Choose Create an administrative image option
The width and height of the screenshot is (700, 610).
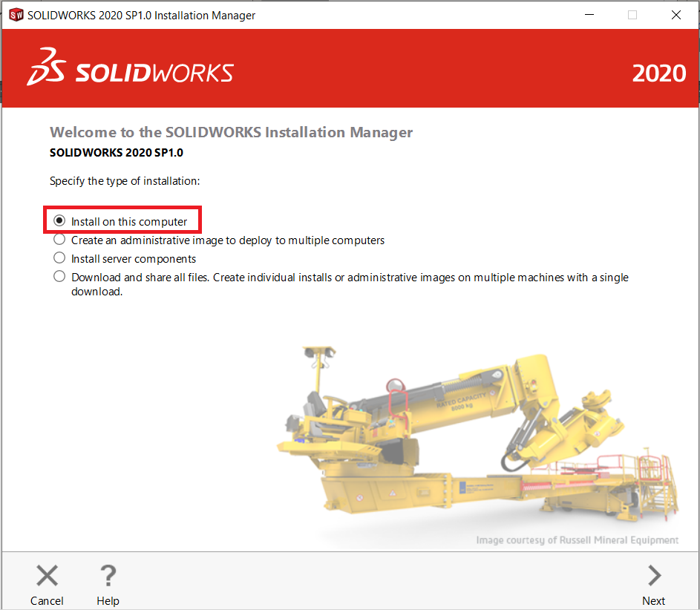[59, 240]
